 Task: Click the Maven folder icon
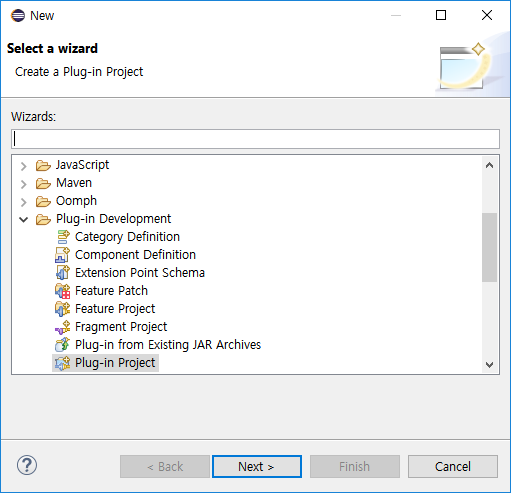[x=43, y=183]
